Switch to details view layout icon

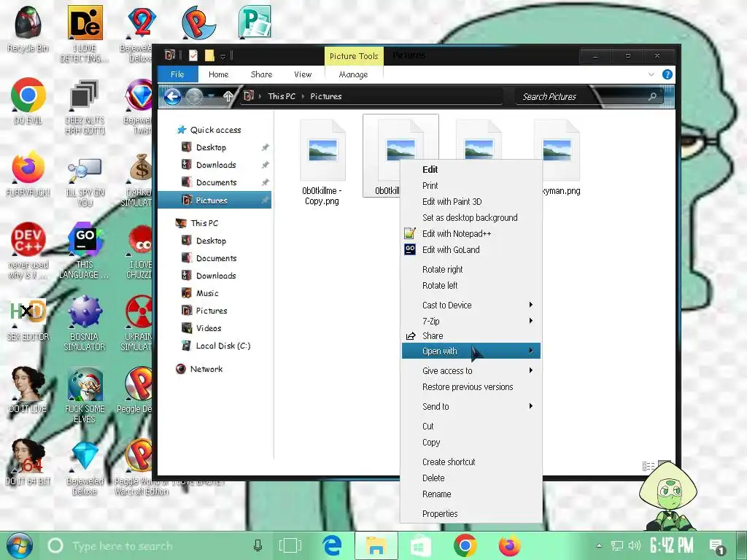point(649,466)
